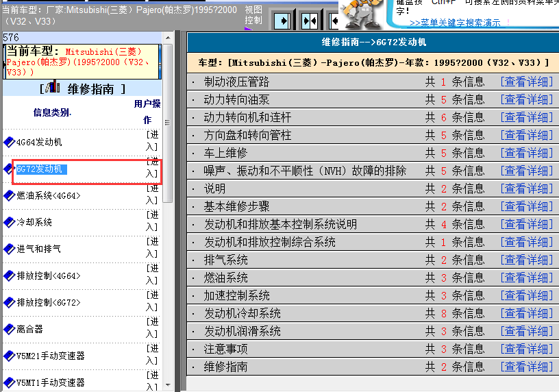Viewport: 559px width, 392px height.
Task: Click [进入] for 排放控制<4G64>
Action: (152, 274)
